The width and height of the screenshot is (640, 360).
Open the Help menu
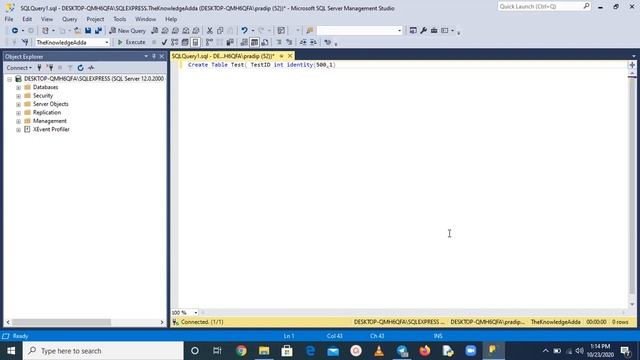171,19
